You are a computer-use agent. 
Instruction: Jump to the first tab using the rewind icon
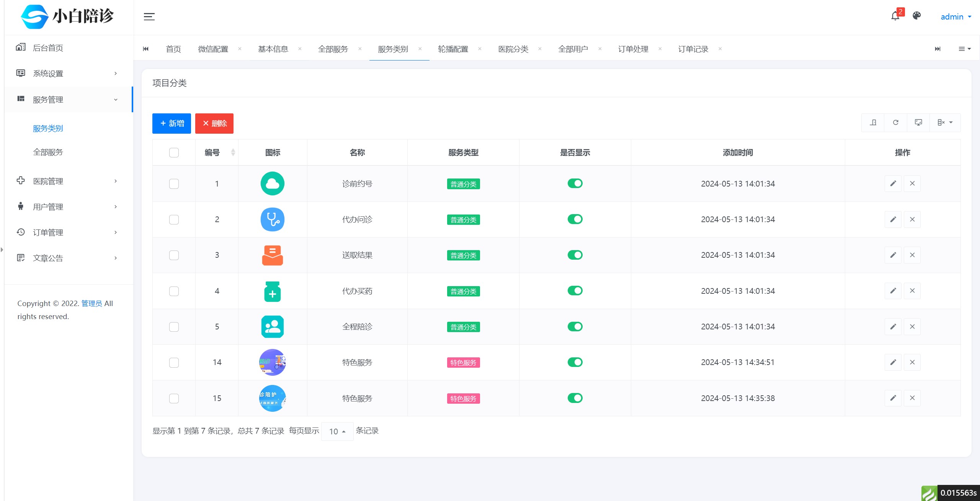[145, 49]
